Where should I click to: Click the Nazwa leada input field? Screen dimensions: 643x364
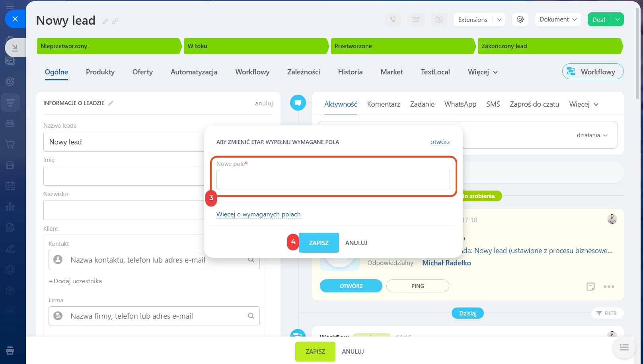click(124, 142)
